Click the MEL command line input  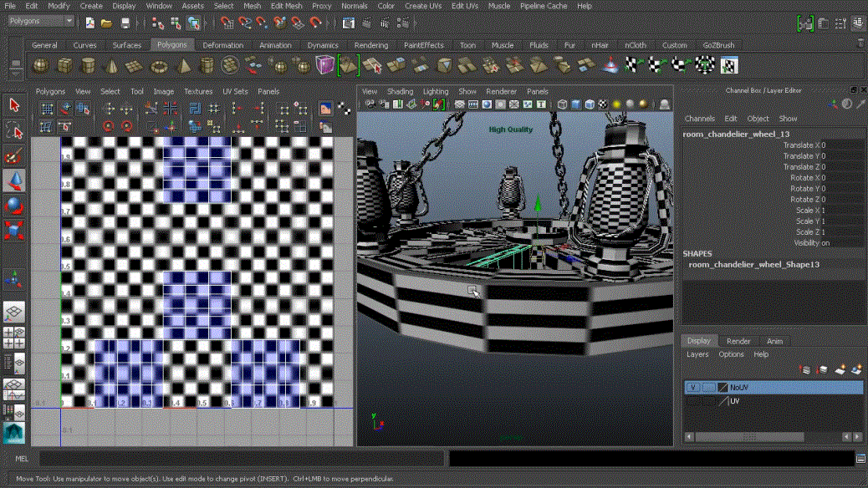[x=242, y=458]
